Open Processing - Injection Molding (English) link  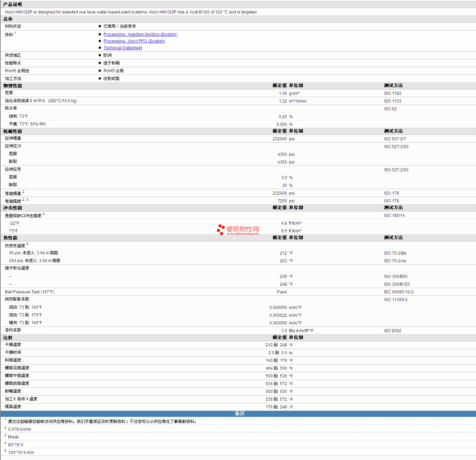pyautogui.click(x=140, y=34)
